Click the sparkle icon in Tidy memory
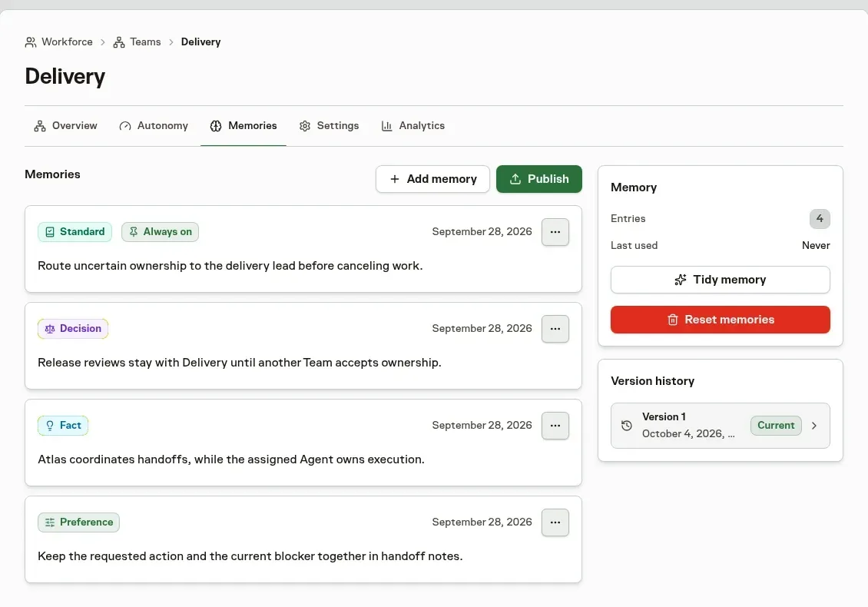 point(681,280)
